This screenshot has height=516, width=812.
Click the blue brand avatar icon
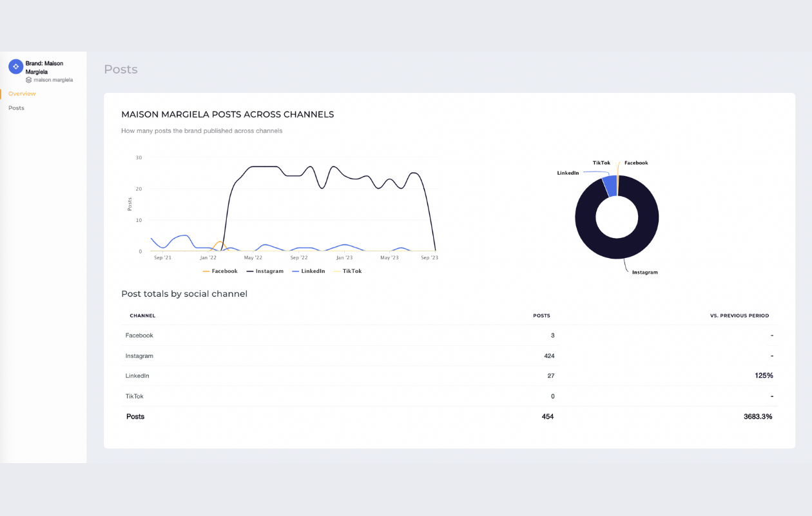(15, 66)
